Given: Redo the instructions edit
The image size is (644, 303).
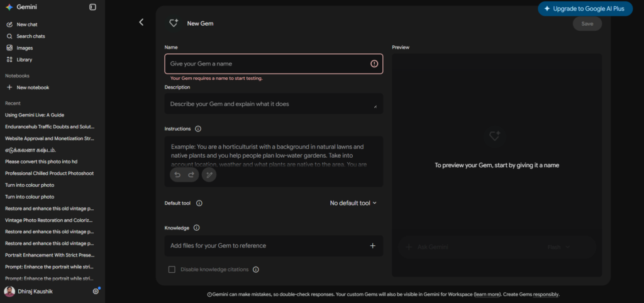Looking at the screenshot, I should tap(191, 175).
